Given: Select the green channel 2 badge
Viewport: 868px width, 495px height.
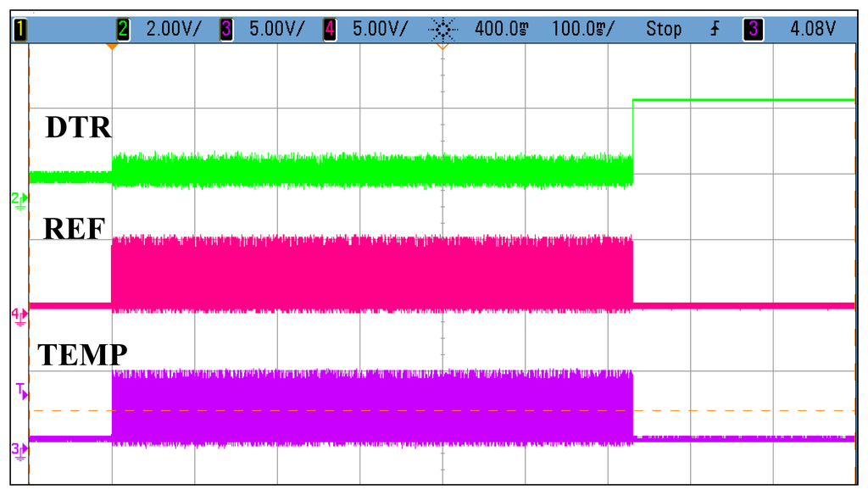Looking at the screenshot, I should click(x=123, y=31).
